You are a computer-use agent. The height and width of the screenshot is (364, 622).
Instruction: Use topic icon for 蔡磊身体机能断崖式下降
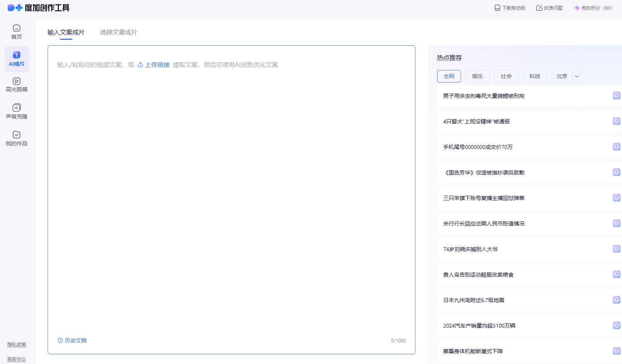click(x=617, y=351)
